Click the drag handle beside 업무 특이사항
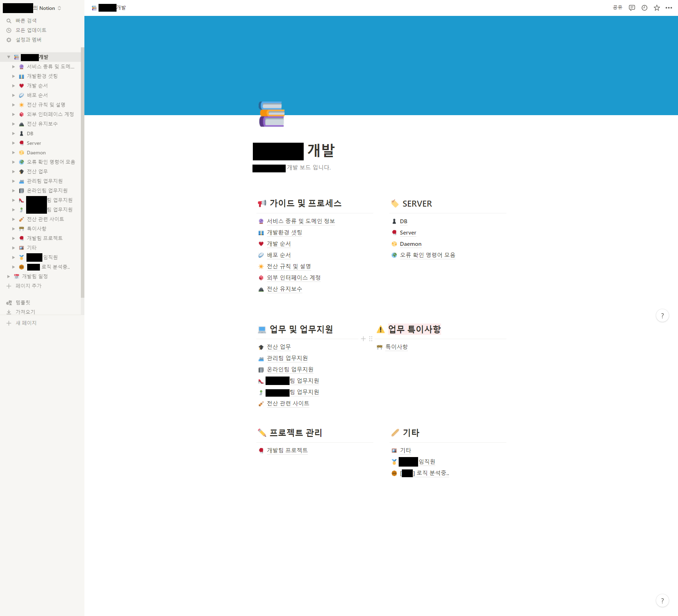Image resolution: width=678 pixels, height=616 pixels. 371,339
